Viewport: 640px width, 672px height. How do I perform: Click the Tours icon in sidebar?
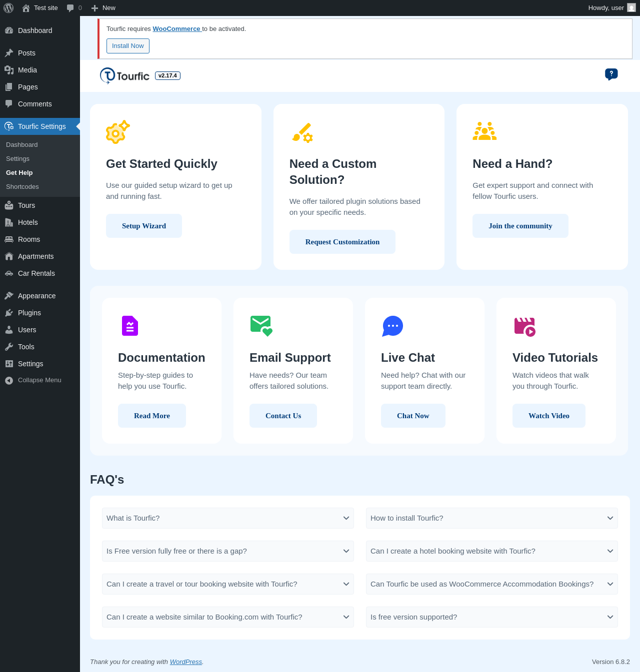tap(9, 205)
